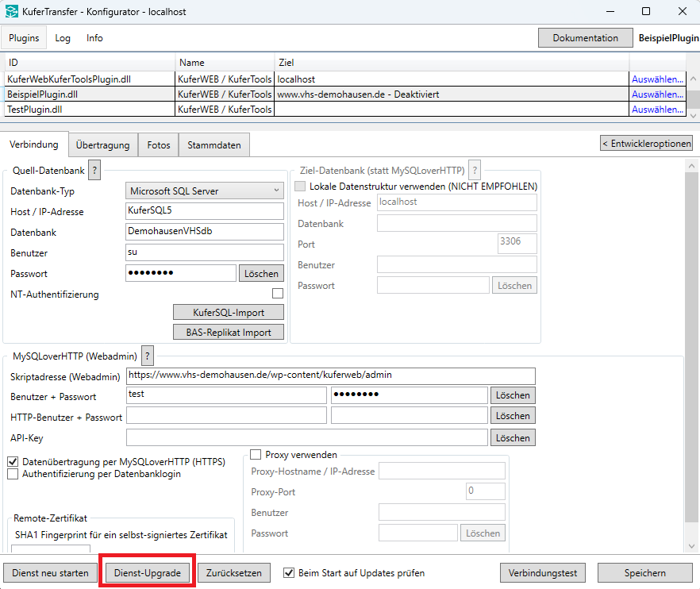Click the HTTP-Benutzer input field
Viewport: 700px width, 589px height.
pyautogui.click(x=226, y=415)
